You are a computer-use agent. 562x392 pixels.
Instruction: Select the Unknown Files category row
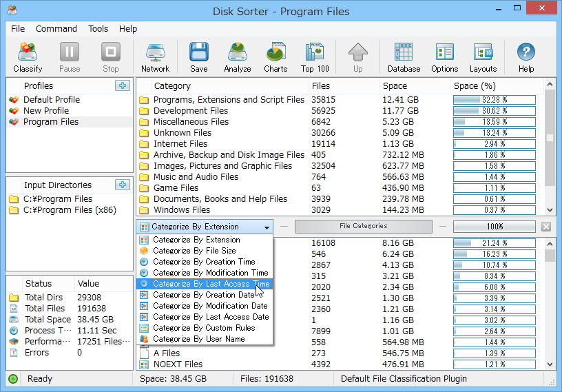(340, 133)
